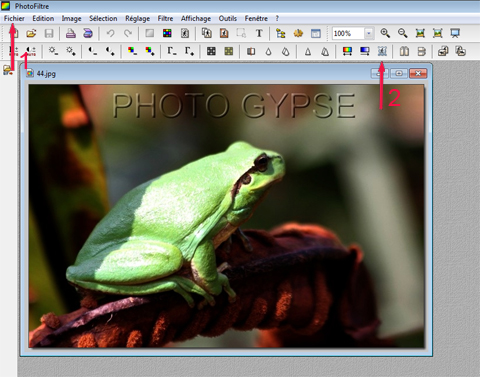
Task: Decrease contrast (half-circle minus icon)
Action: pos(93,51)
